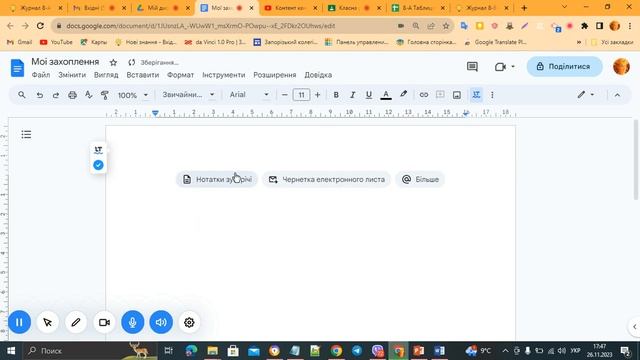Click the Більше chip
640x360 pixels.
[x=420, y=180]
